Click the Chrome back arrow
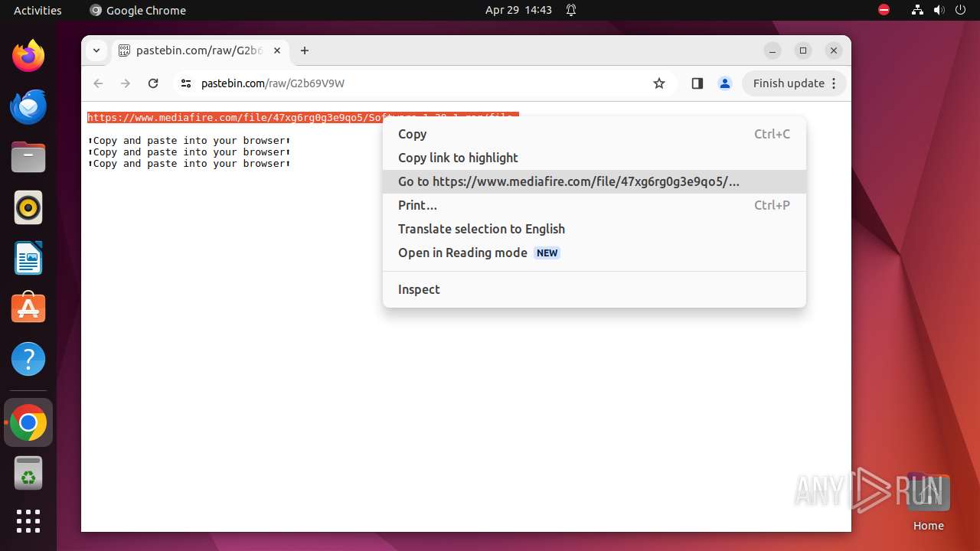The image size is (980, 551). [98, 83]
